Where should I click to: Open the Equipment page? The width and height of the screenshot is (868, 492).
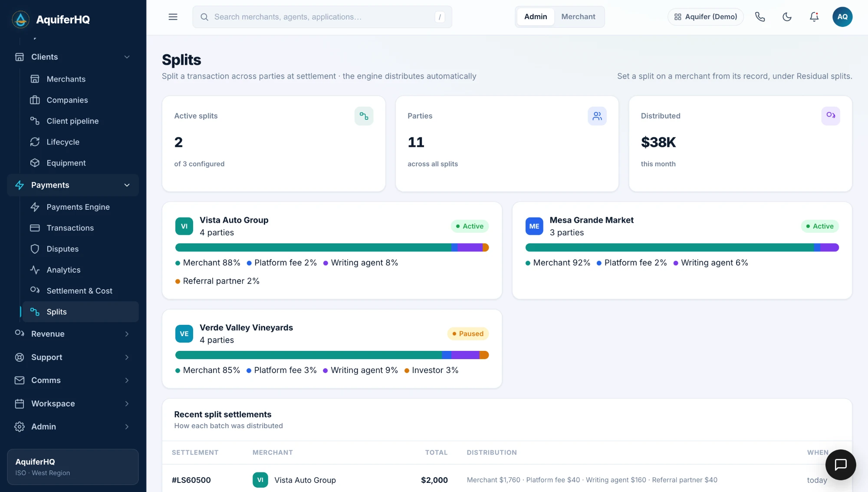pyautogui.click(x=80, y=163)
